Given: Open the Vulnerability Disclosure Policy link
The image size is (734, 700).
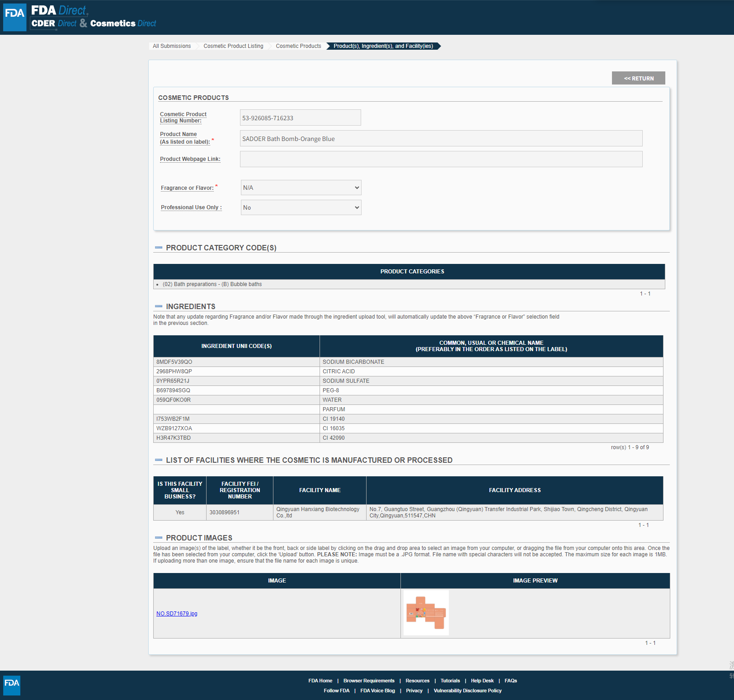Looking at the screenshot, I should [x=467, y=691].
